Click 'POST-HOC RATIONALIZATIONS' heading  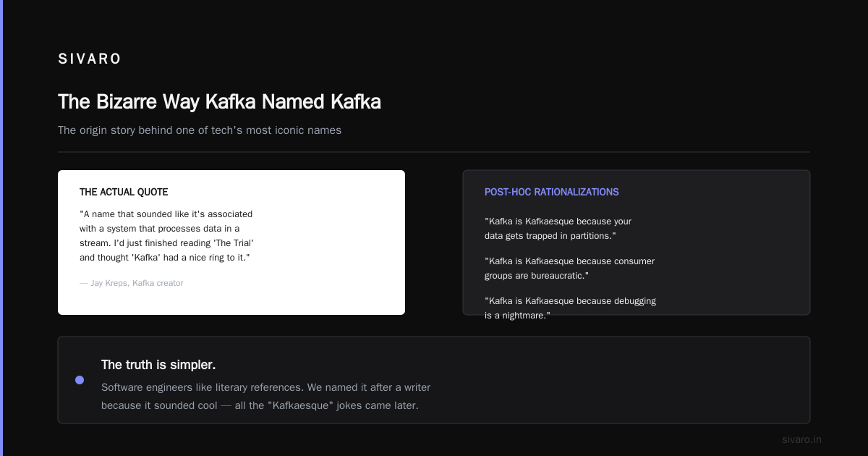551,193
